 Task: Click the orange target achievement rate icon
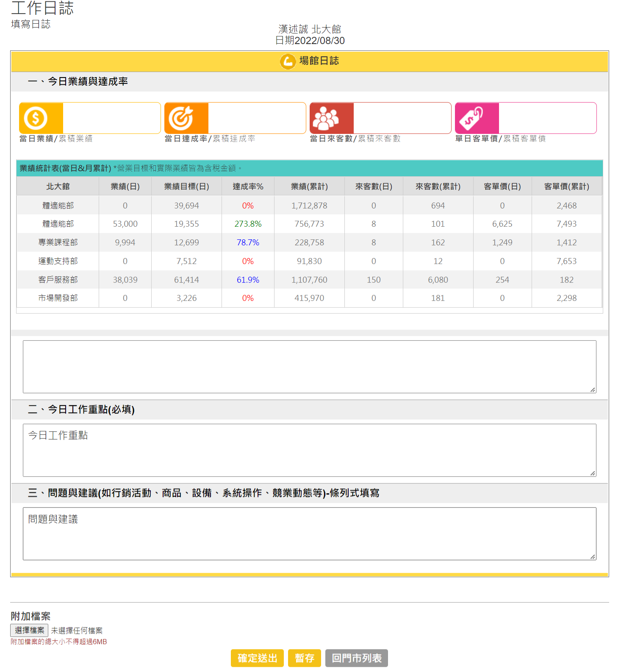pos(181,118)
